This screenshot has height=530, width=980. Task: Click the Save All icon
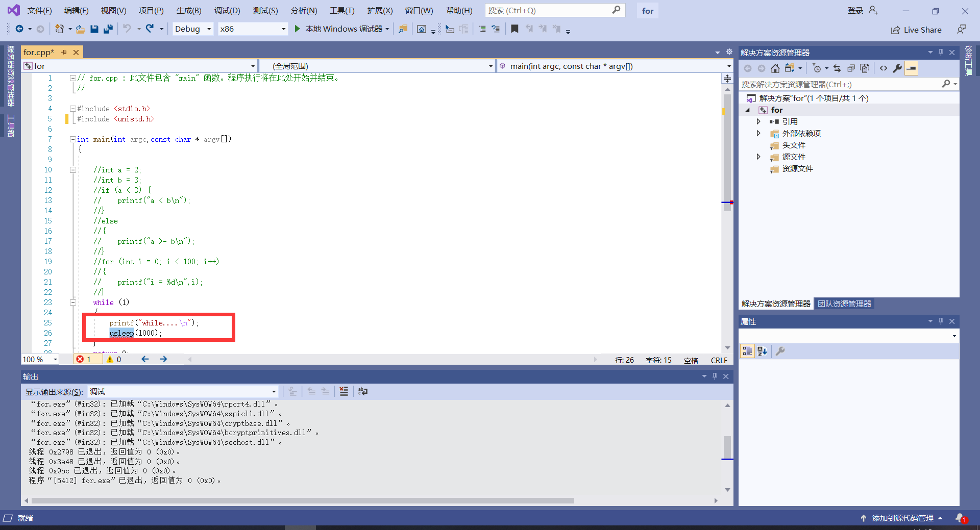point(108,29)
